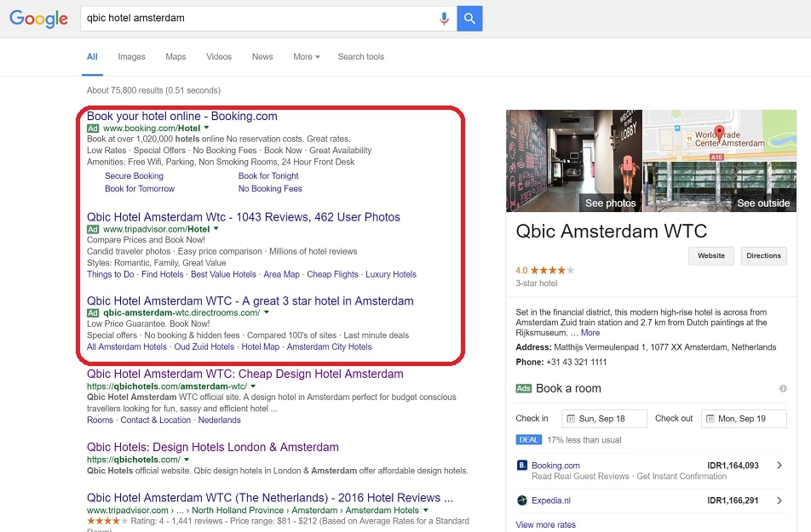Expand description with More link
Screen dimensions: 811x532
(x=590, y=333)
